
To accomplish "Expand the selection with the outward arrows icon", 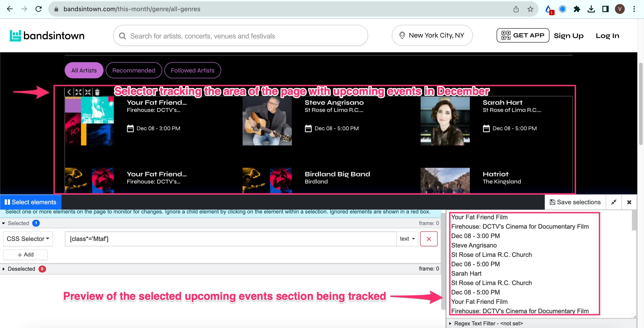I will click(78, 92).
